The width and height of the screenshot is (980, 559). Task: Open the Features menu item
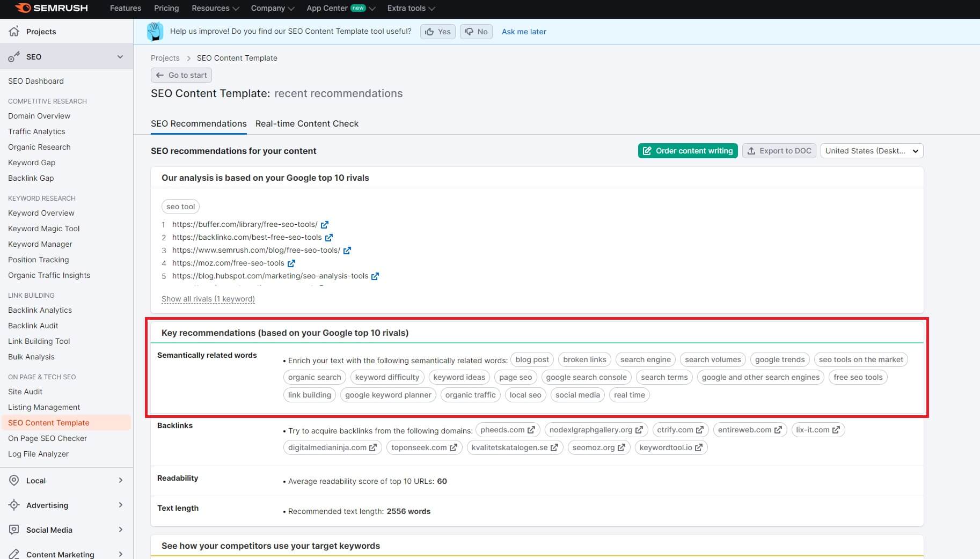(x=126, y=8)
